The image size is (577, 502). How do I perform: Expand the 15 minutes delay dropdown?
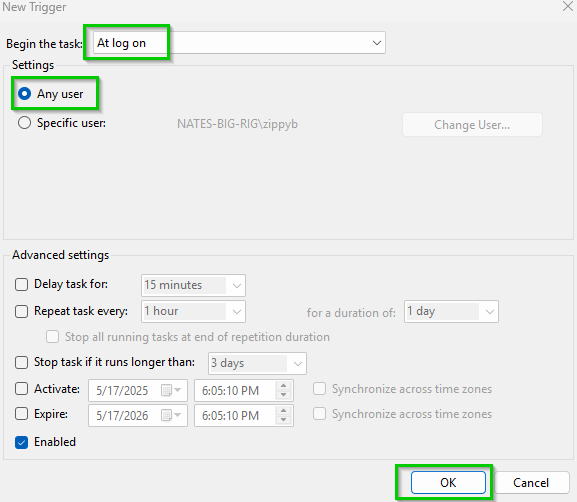193,285
